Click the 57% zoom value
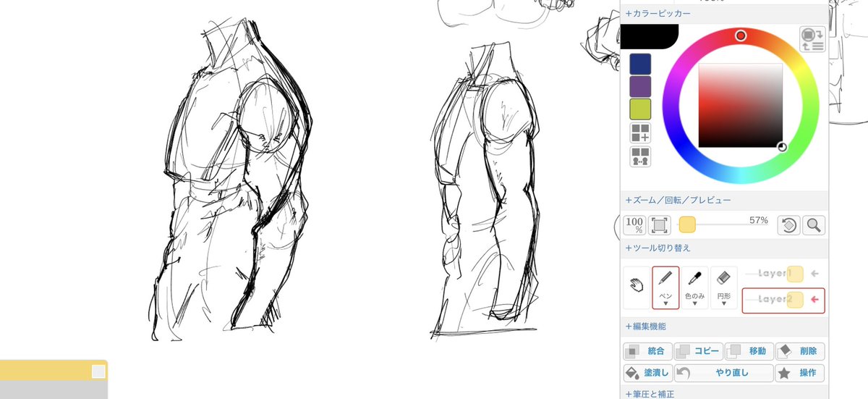The height and width of the screenshot is (399, 868). click(x=759, y=220)
